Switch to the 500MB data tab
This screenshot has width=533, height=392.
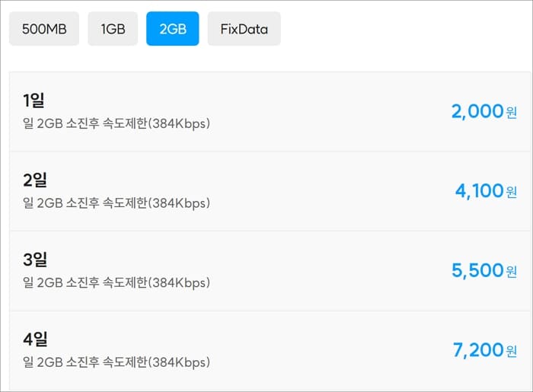coord(44,28)
